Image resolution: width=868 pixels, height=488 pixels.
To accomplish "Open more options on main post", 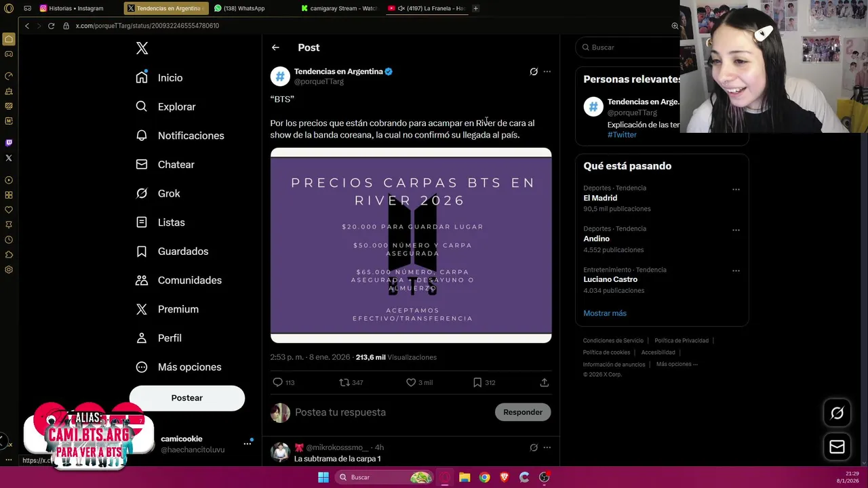I will (547, 71).
